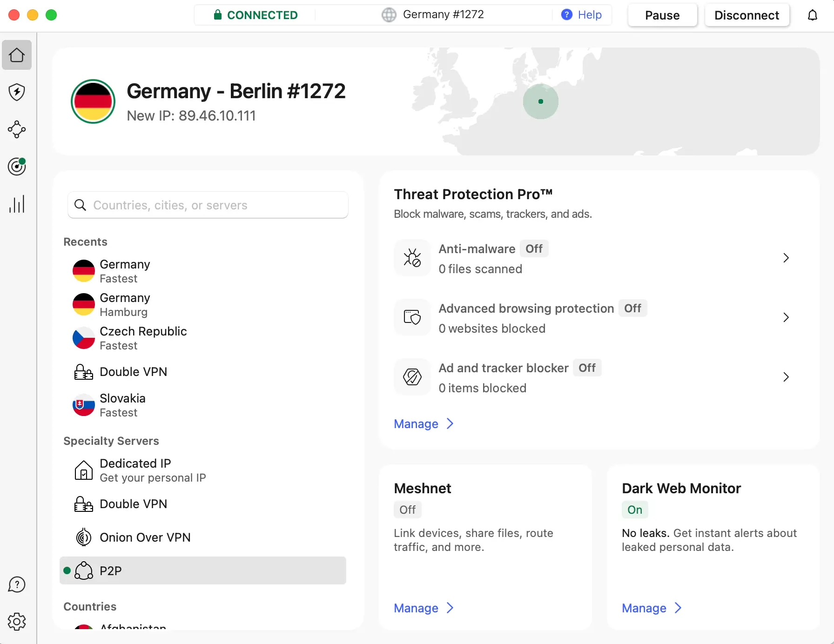Click the large Germany flag in header
This screenshot has width=834, height=644.
click(93, 101)
